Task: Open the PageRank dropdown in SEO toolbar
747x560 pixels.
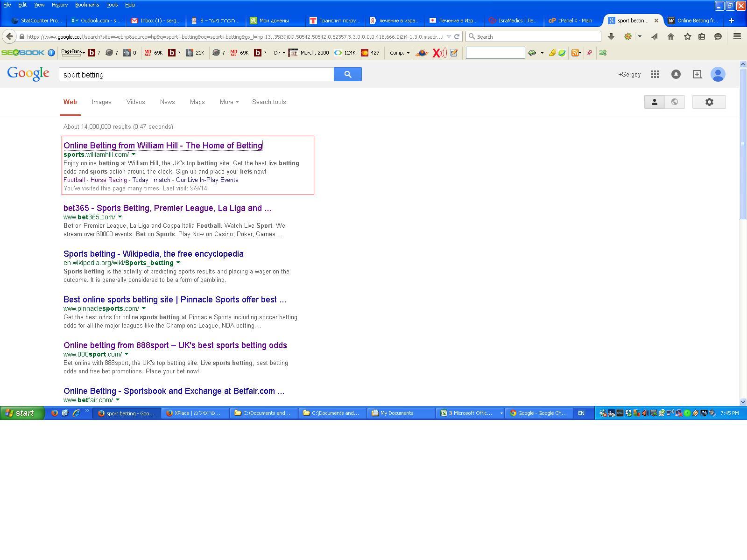Action: pos(73,53)
